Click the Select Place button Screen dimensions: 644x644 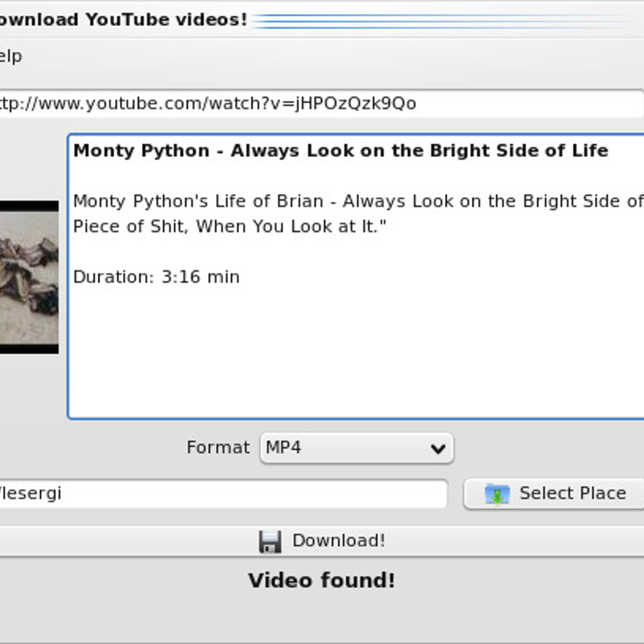pyautogui.click(x=554, y=494)
